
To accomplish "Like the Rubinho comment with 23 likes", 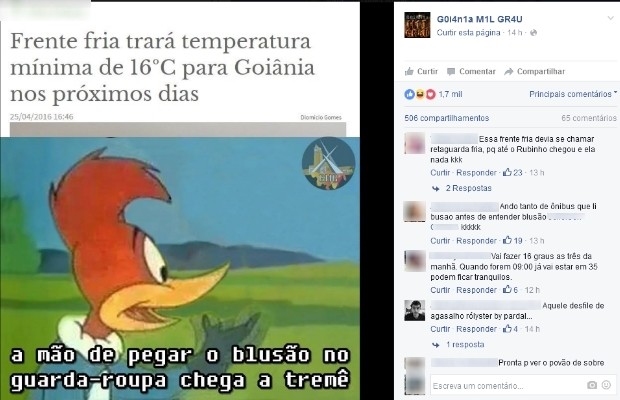I will click(440, 173).
